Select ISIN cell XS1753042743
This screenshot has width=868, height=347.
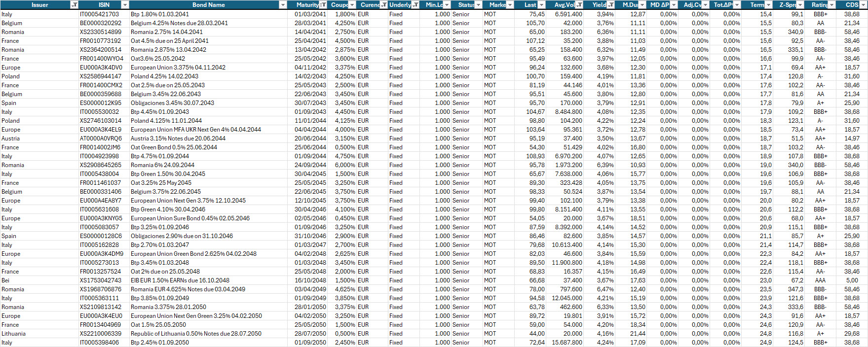101,280
